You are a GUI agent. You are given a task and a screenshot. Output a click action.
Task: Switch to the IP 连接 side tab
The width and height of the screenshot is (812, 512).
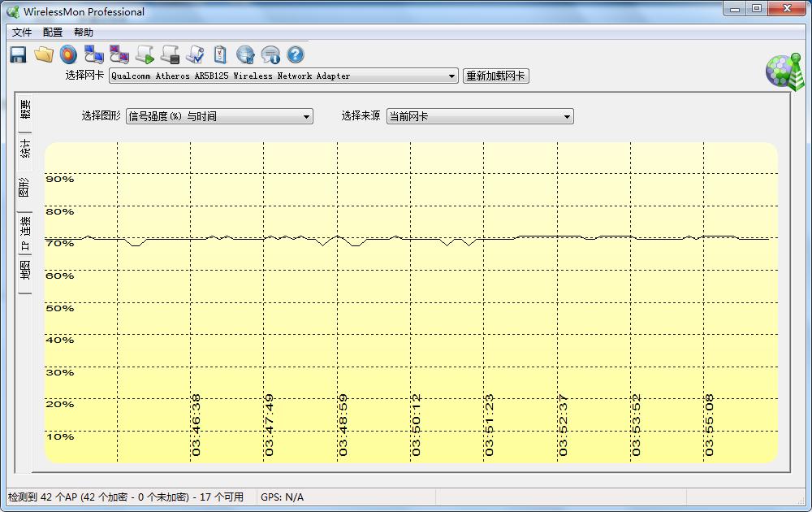click(24, 234)
